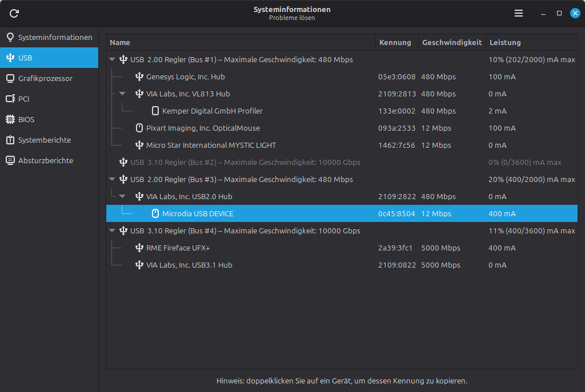
Task: Click the mouse icon beside Pixart Imaging OpticalMouse
Action: pos(139,128)
